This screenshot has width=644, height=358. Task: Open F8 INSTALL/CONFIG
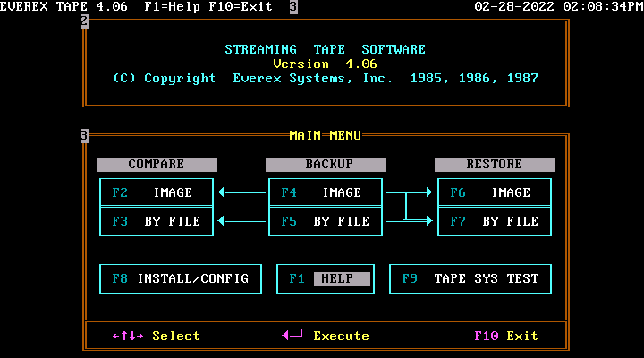[181, 278]
